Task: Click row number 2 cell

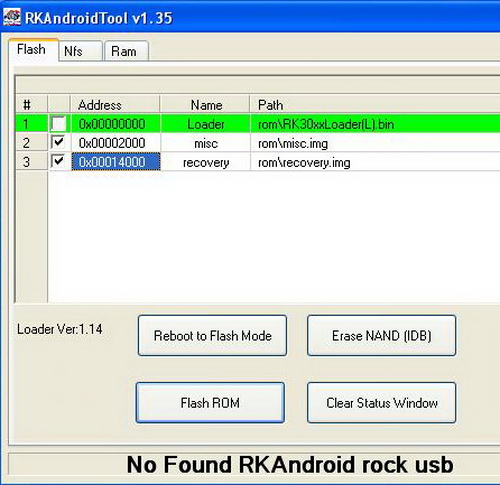Action: [x=32, y=143]
